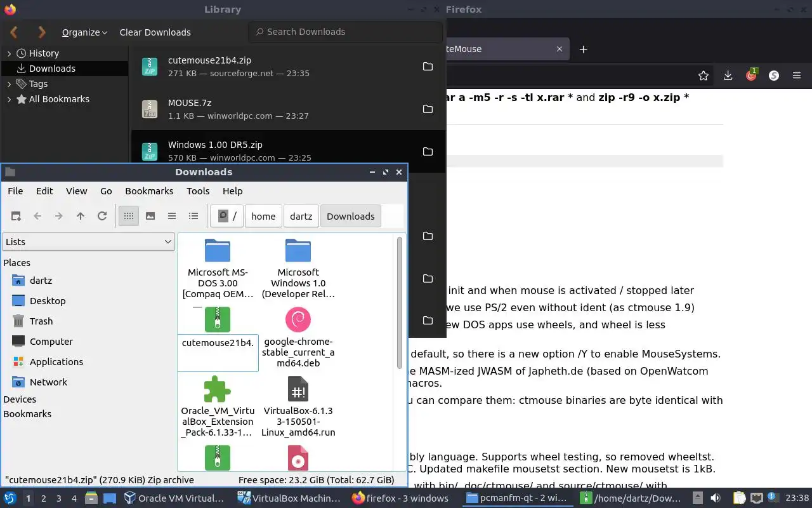Switch the file manager to icon view
The height and width of the screenshot is (508, 812).
(x=129, y=216)
